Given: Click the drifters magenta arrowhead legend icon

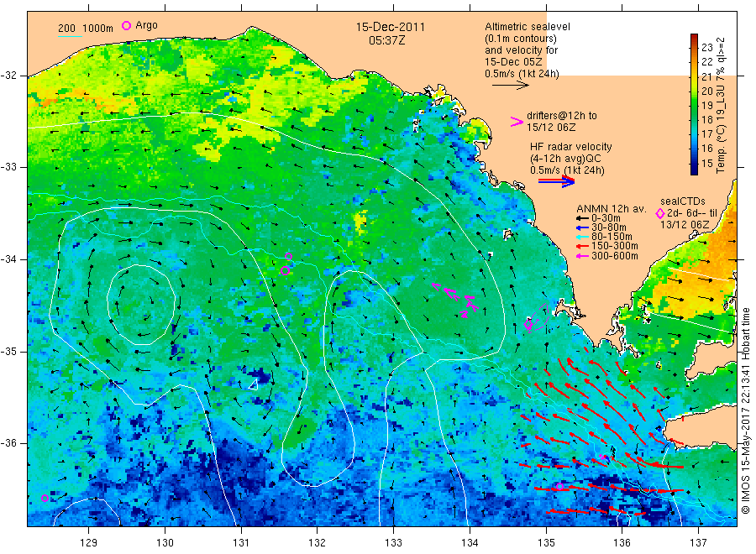Looking at the screenshot, I should [517, 122].
